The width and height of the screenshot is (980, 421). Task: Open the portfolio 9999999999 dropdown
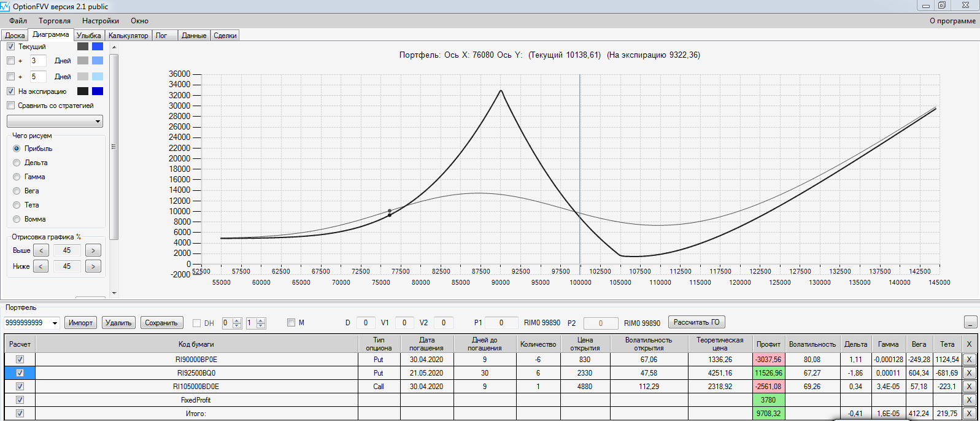point(55,323)
